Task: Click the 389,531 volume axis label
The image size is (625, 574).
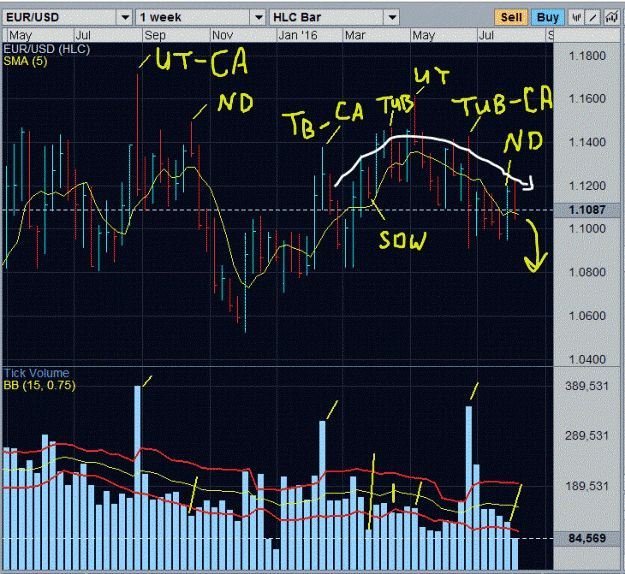Action: tap(587, 386)
